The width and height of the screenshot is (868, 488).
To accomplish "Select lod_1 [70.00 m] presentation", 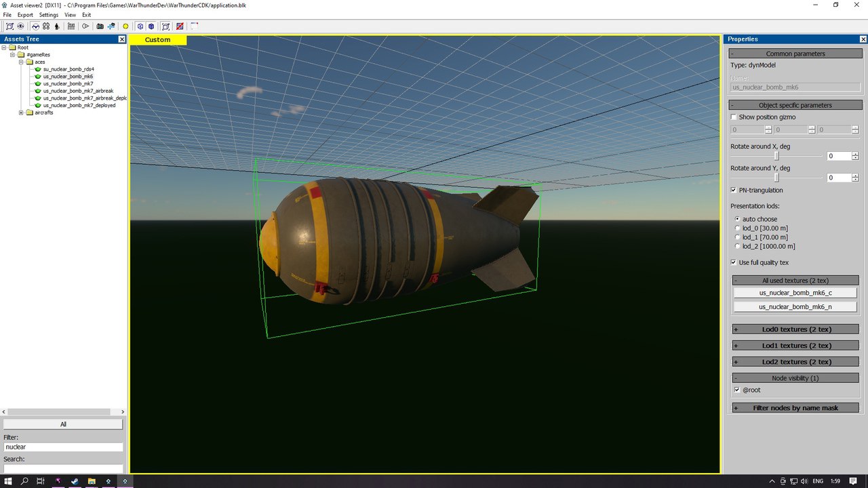I will point(737,237).
